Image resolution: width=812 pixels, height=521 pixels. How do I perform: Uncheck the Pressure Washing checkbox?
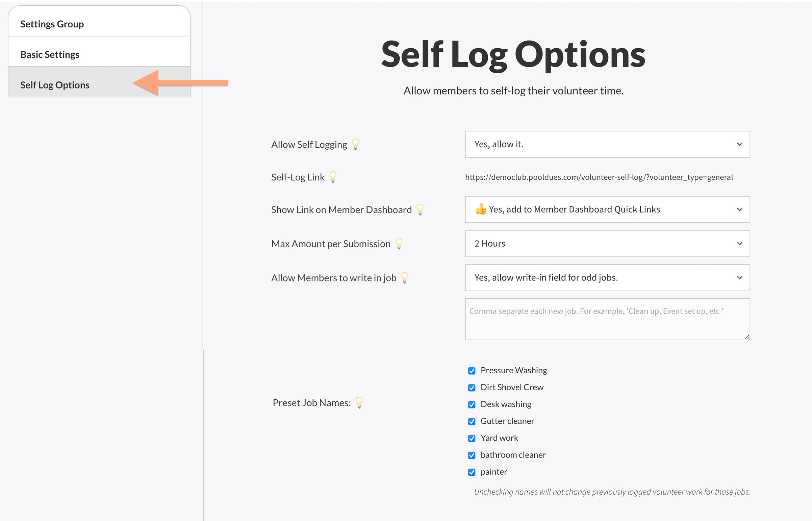tap(472, 371)
